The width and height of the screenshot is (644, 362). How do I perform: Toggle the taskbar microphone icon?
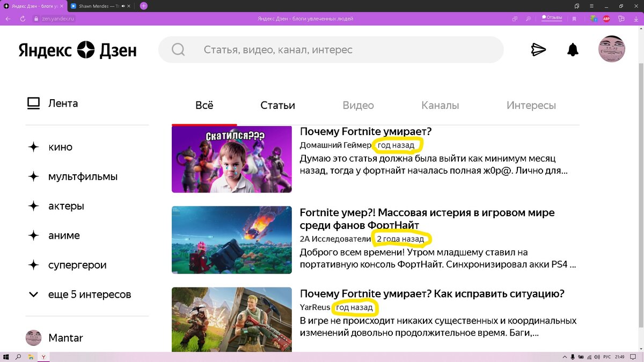(573, 357)
